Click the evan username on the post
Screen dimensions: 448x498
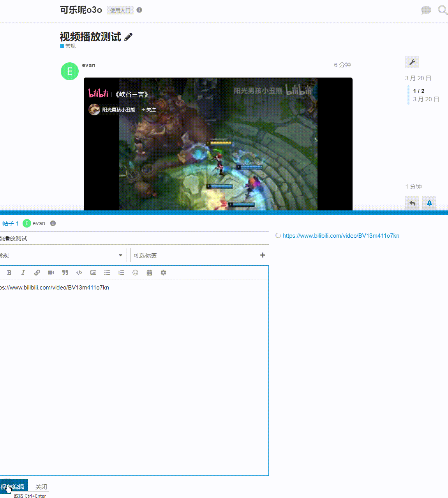(x=88, y=65)
